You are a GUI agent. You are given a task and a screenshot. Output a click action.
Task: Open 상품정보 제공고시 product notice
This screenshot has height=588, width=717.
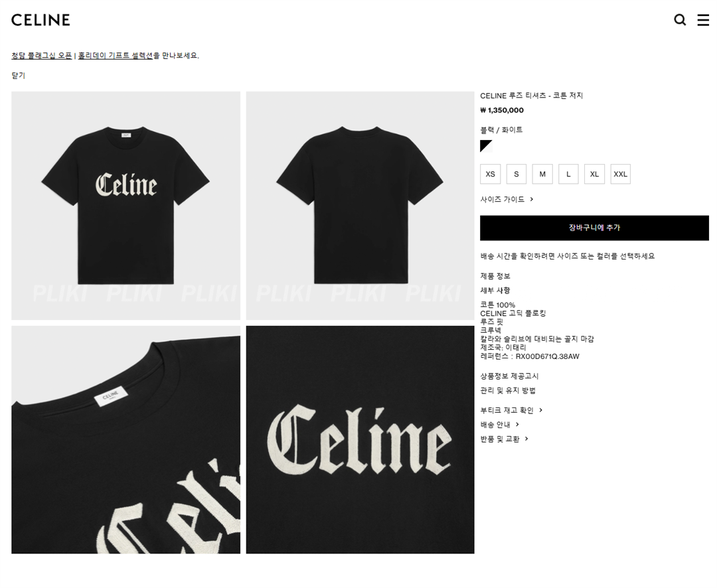coord(509,376)
